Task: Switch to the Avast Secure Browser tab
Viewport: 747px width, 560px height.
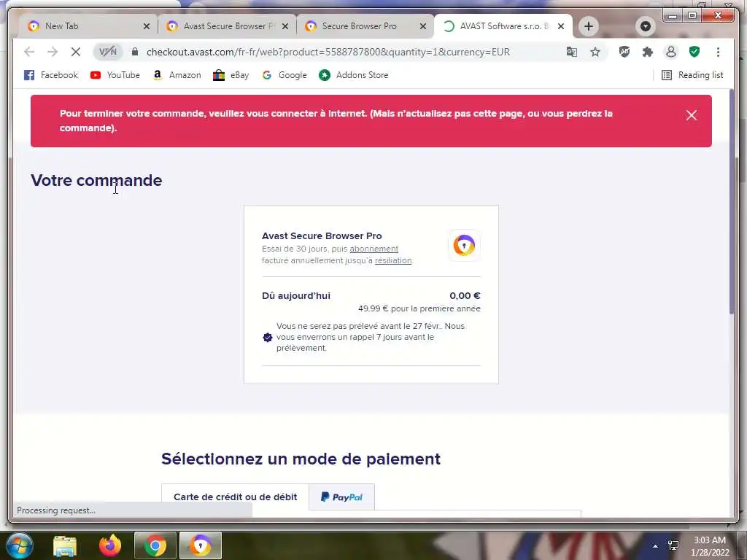Action: pos(226,26)
